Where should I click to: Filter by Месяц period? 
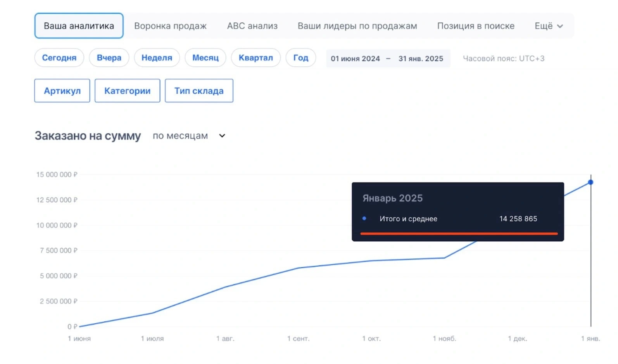(x=205, y=58)
